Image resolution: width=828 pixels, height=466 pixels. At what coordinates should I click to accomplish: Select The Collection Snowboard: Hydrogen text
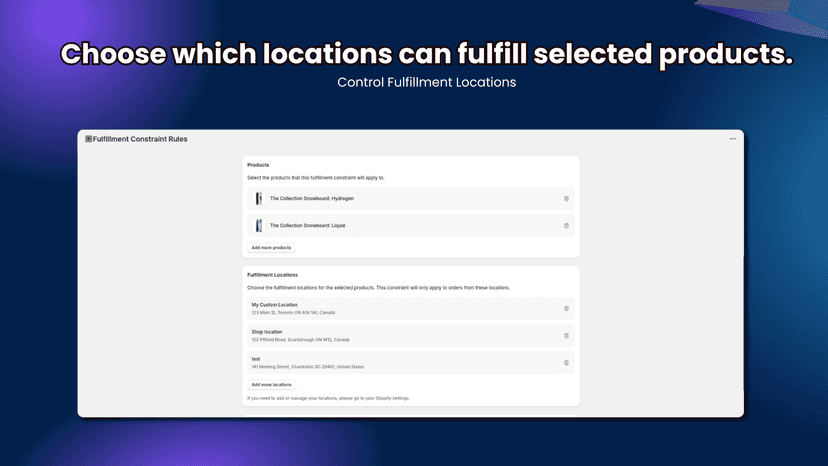312,199
